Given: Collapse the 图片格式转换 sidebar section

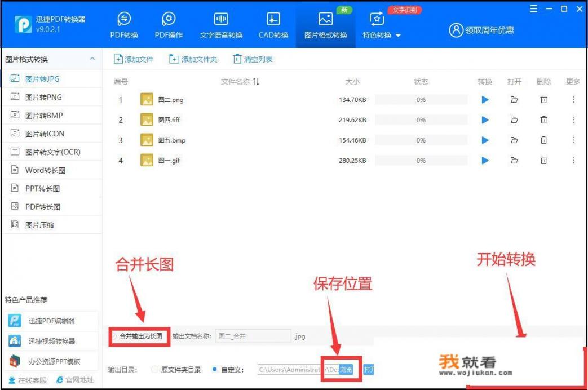Looking at the screenshot, I should (x=92, y=59).
